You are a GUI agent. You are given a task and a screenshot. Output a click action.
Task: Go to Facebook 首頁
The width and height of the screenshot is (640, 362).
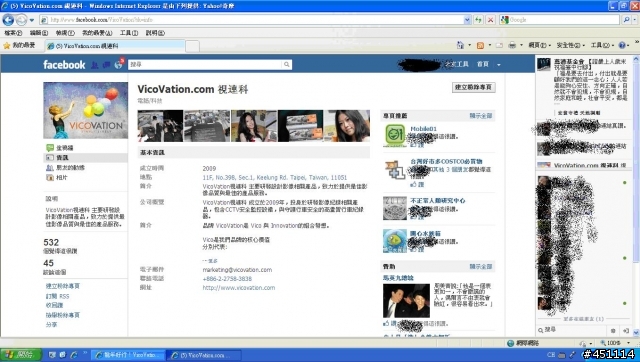click(483, 64)
